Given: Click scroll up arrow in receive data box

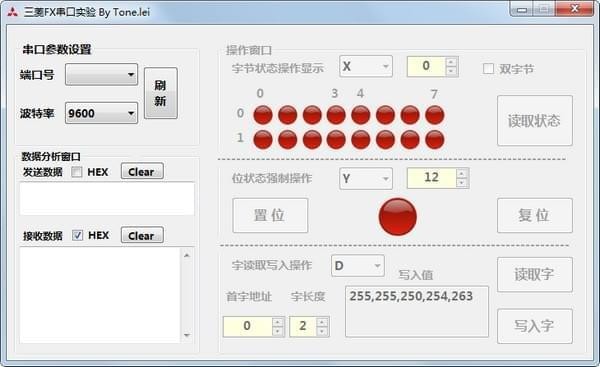Looking at the screenshot, I should 187,255.
